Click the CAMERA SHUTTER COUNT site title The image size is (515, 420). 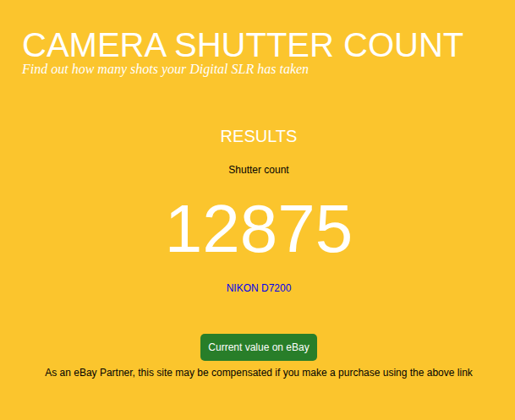click(x=243, y=45)
